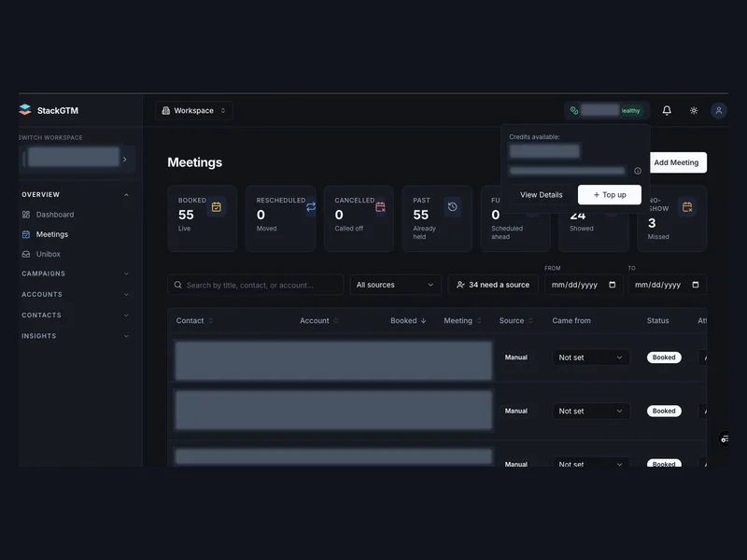Image resolution: width=747 pixels, height=560 pixels.
Task: Click the search magnifier icon
Action: tap(177, 285)
